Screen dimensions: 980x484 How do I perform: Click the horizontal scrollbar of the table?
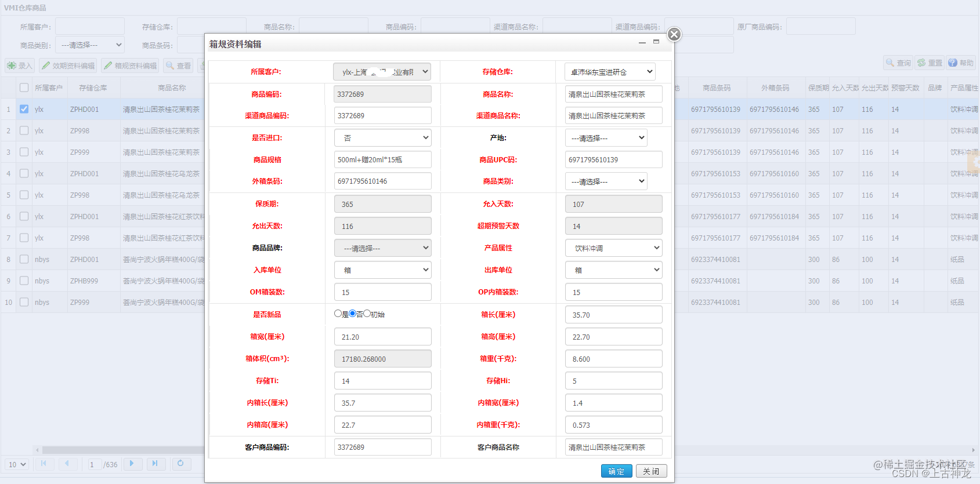pyautogui.click(x=122, y=450)
